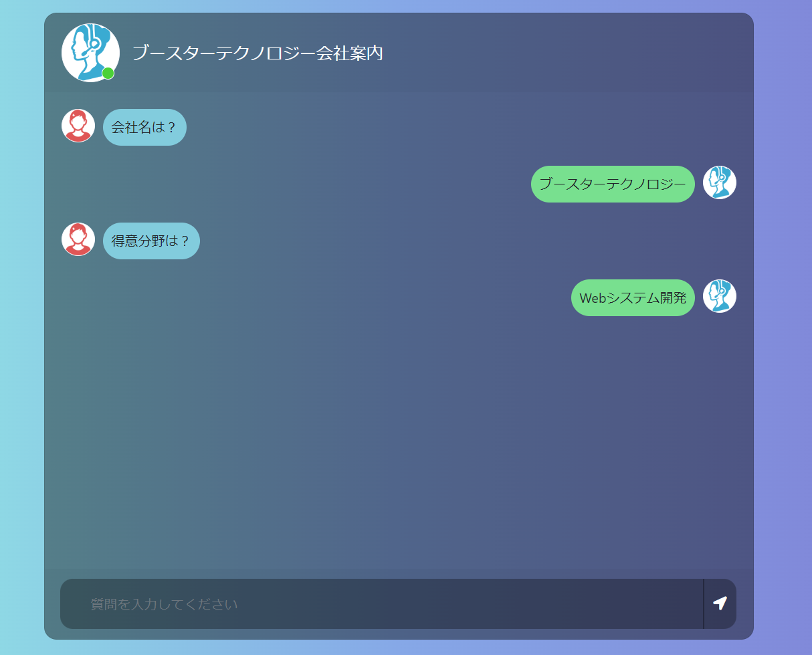This screenshot has height=655, width=812.
Task: Click user avatar beside 会社名は？ message
Action: [x=78, y=126]
